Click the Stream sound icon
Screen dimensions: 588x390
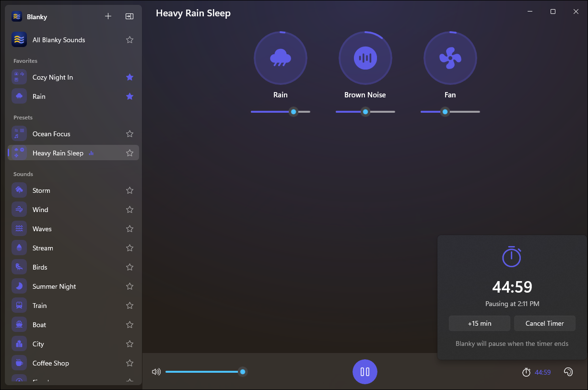[x=19, y=248]
